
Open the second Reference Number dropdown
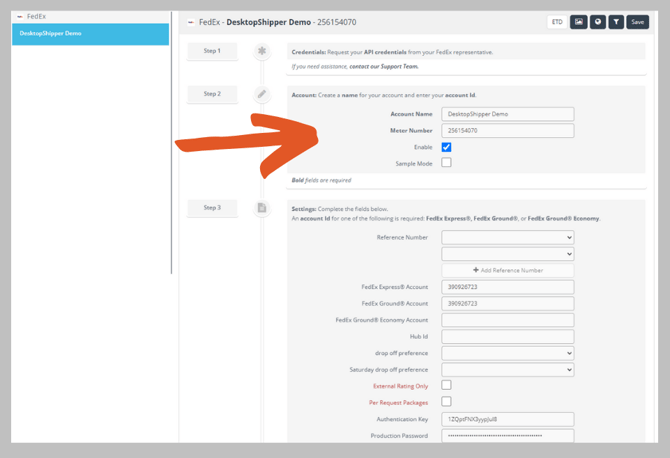(508, 254)
